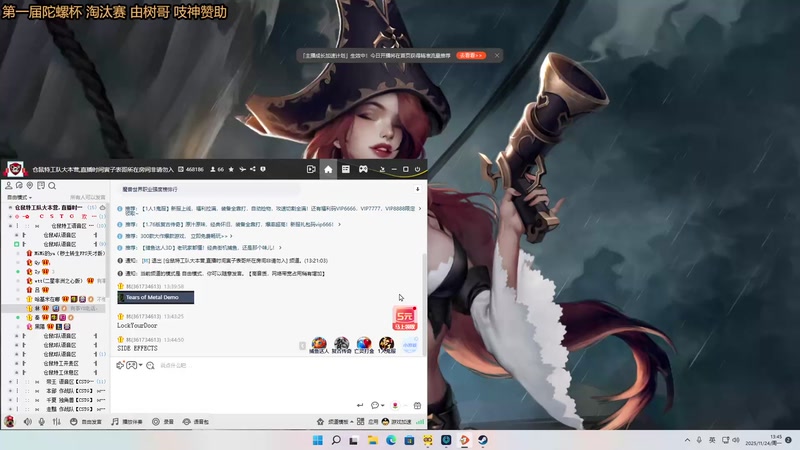Click the 去看看 button in notification banner

click(x=471, y=55)
